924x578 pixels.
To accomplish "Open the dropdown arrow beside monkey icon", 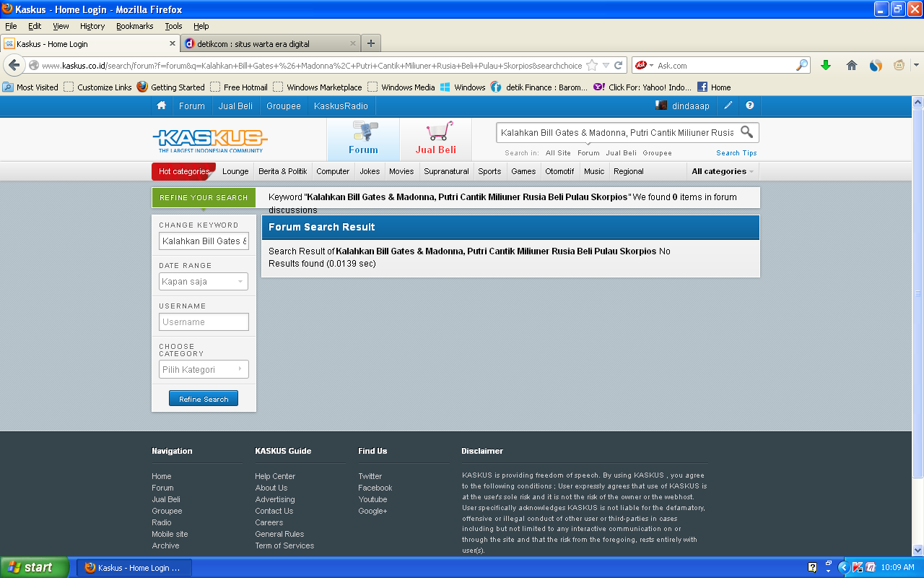I will (x=916, y=65).
